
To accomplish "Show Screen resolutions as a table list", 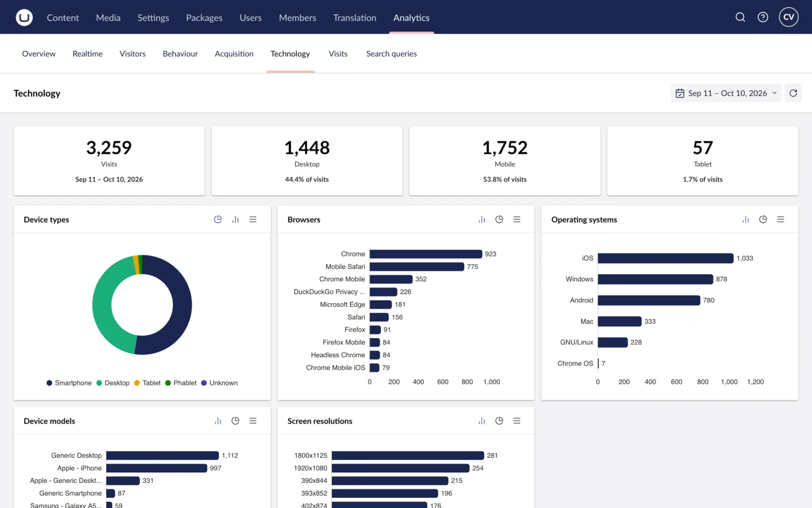I will point(517,421).
